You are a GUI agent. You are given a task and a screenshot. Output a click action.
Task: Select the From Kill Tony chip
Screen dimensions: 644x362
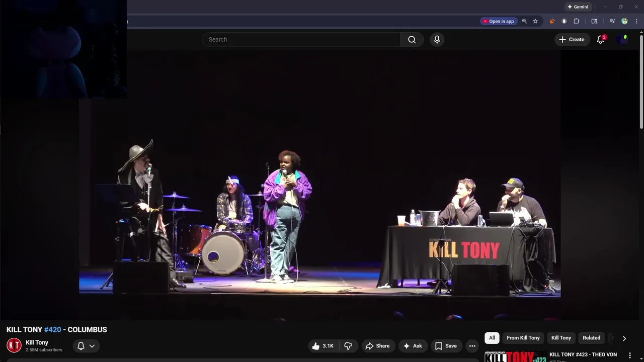point(523,338)
